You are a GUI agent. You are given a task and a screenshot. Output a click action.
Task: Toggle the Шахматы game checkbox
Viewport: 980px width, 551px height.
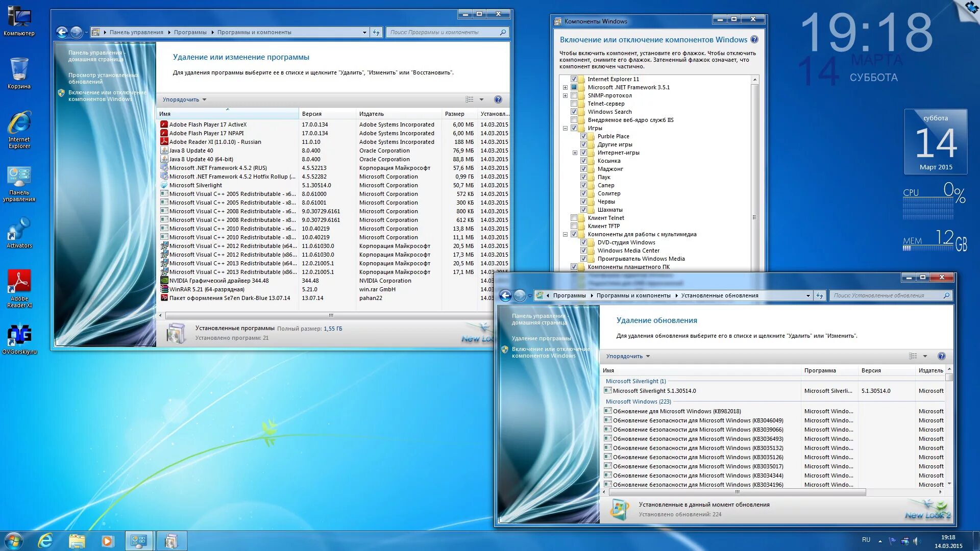point(584,210)
